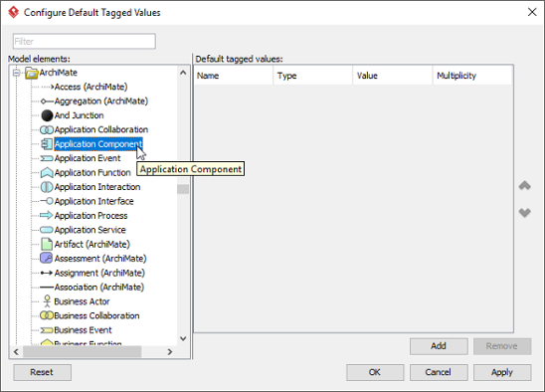Click the Application Component icon
Image resolution: width=545 pixels, height=392 pixels.
pos(47,144)
